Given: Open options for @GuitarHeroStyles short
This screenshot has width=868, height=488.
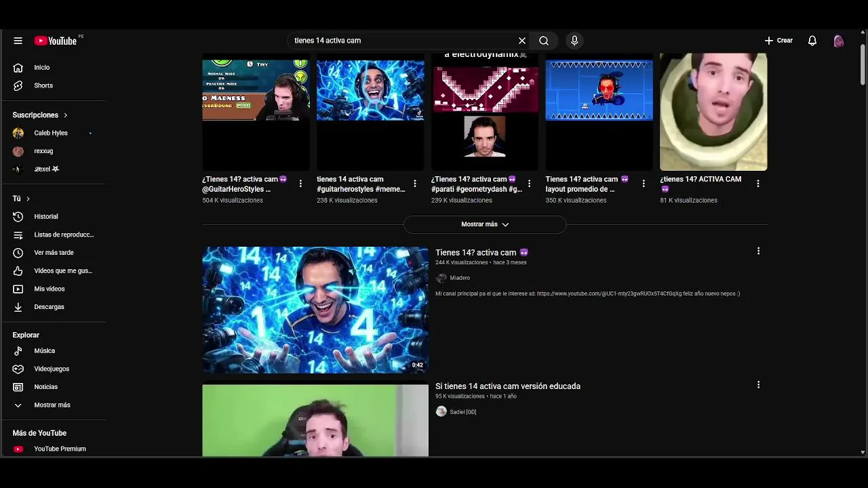Looking at the screenshot, I should (300, 184).
